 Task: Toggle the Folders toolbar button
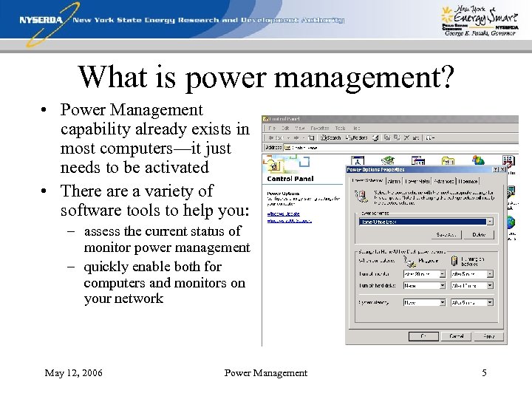coord(357,137)
